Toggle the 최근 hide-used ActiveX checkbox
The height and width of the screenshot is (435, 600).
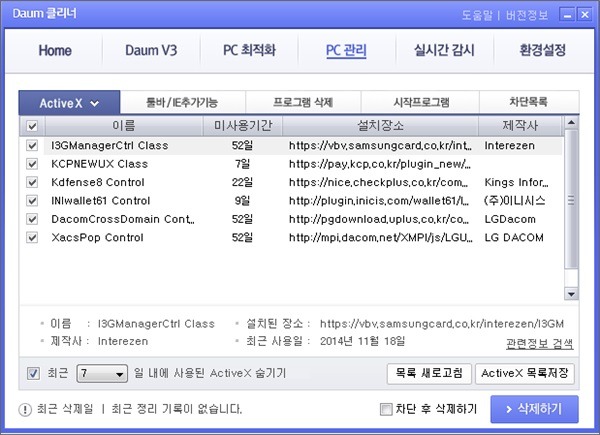33,373
